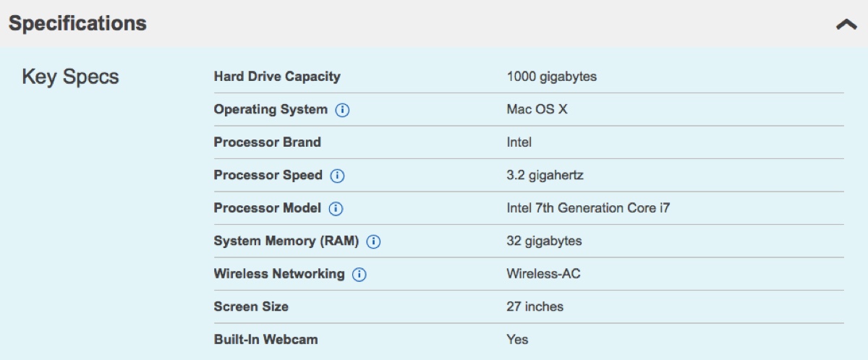Select the 27 inches value
This screenshot has width=868, height=360.
click(x=535, y=307)
